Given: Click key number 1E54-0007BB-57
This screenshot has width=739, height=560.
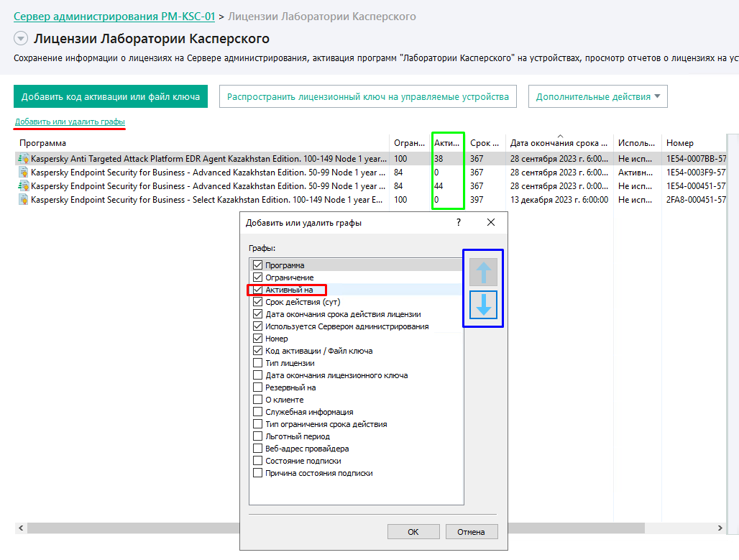Looking at the screenshot, I should (696, 159).
